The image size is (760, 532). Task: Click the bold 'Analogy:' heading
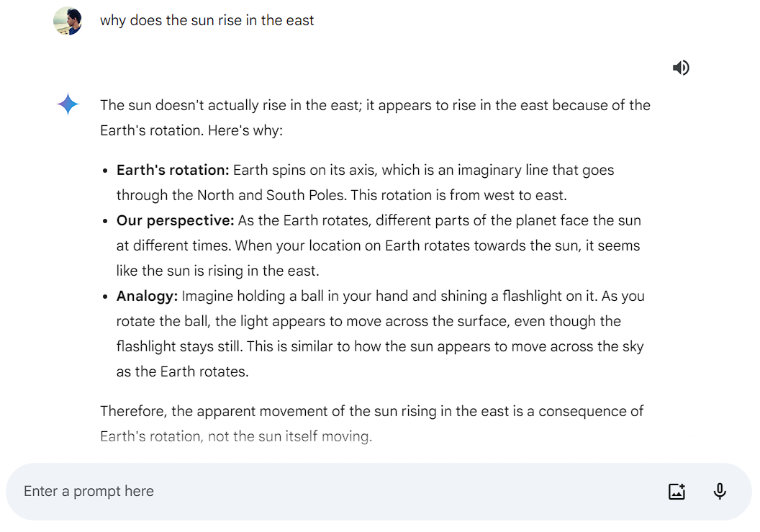coord(147,297)
